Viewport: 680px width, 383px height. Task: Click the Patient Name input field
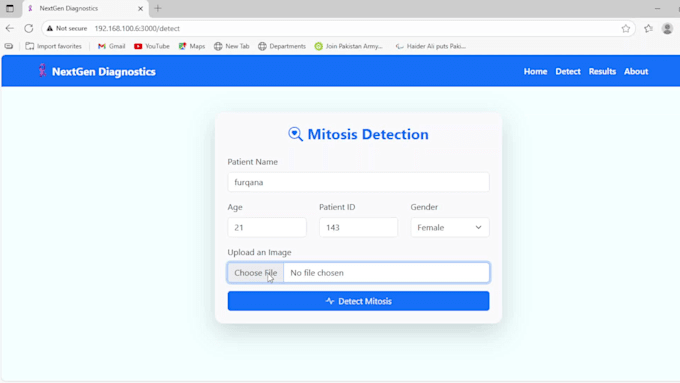point(358,182)
